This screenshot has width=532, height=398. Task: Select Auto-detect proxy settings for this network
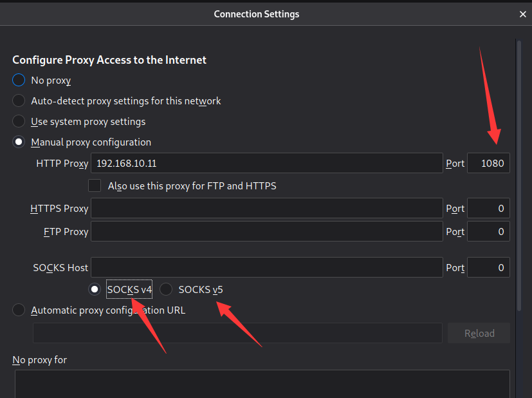[19, 101]
